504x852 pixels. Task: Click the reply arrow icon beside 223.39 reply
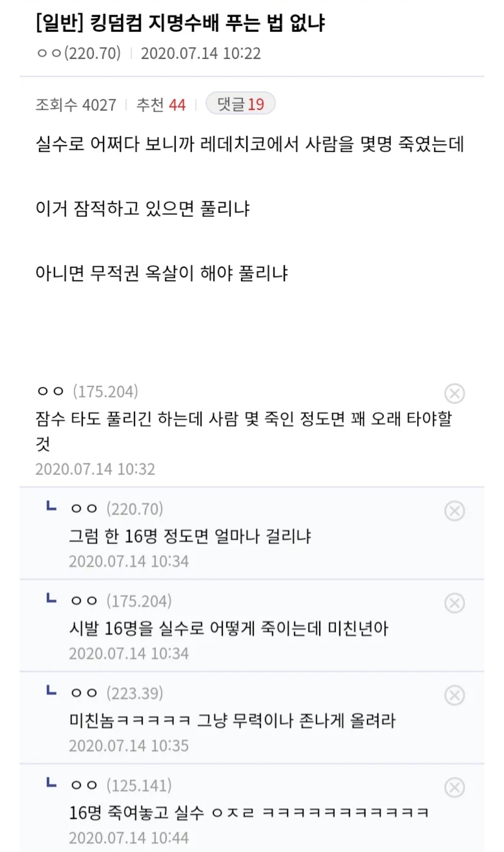pos(51,691)
